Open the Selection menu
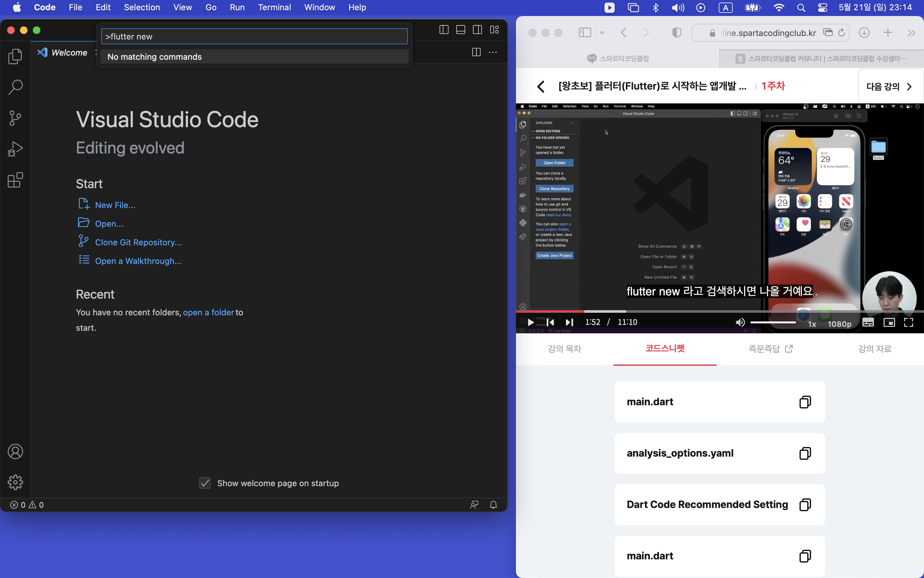 click(x=142, y=7)
